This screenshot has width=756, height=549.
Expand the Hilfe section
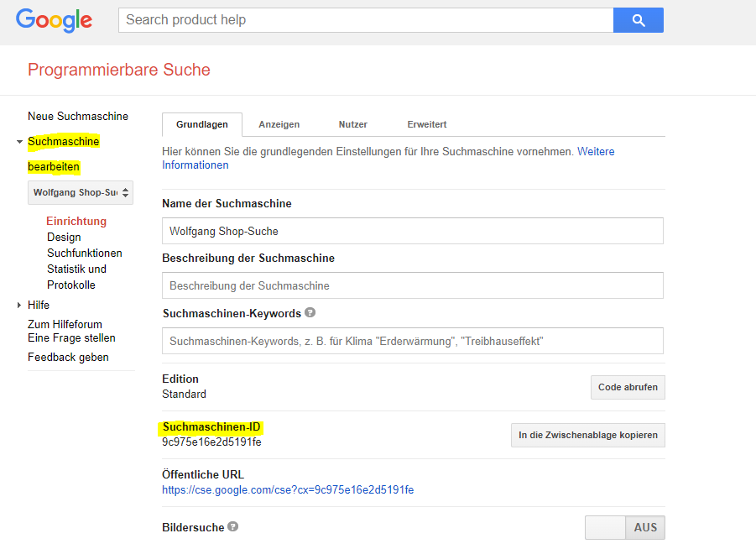pyautogui.click(x=19, y=305)
